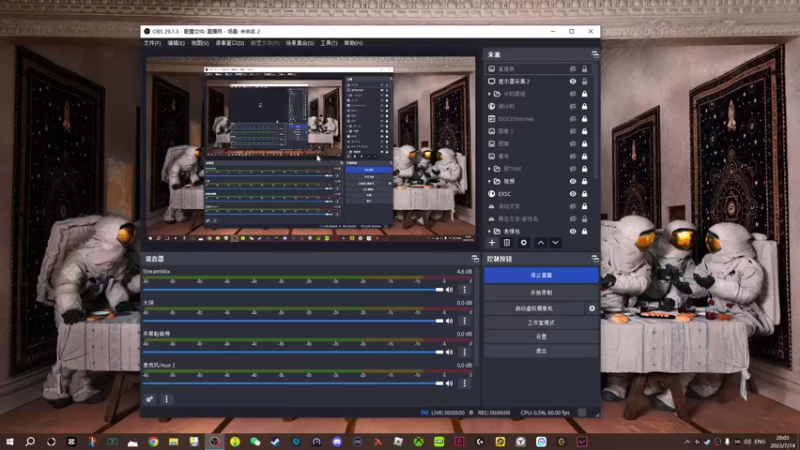Screen dimensions: 800x450
Task: Select the EXSC(chrome) source row
Action: [x=538, y=119]
